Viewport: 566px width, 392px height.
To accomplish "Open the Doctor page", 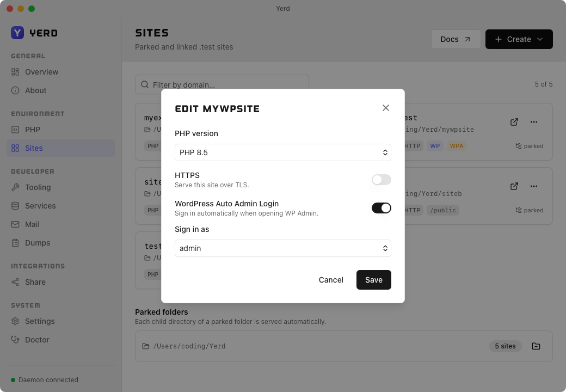I will point(60,340).
